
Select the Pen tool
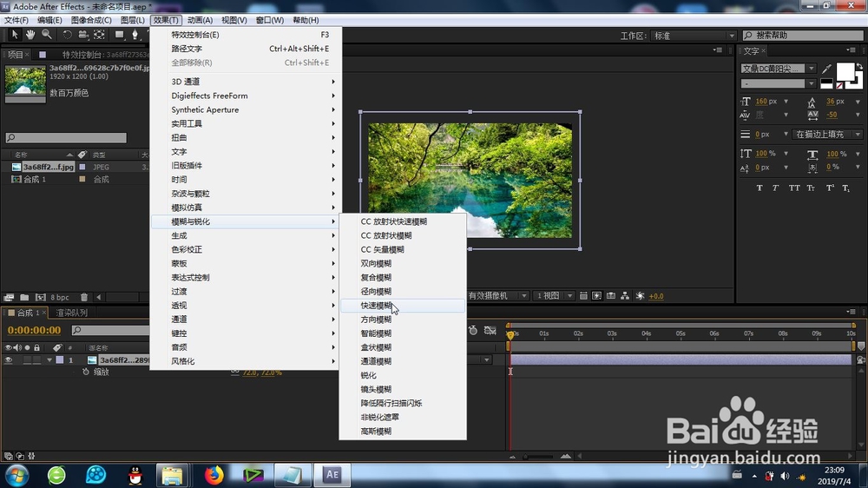135,35
